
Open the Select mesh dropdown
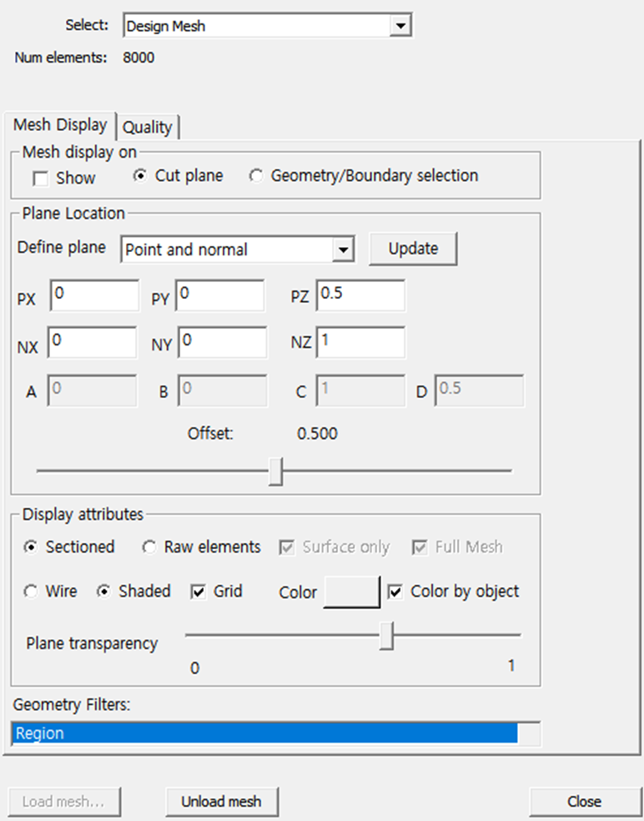pyautogui.click(x=401, y=26)
